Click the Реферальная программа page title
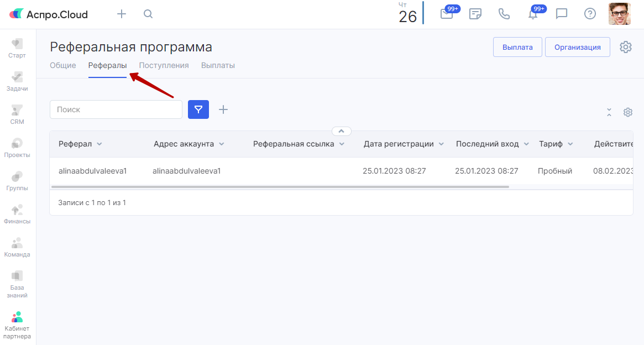The image size is (644, 345). coord(131,47)
